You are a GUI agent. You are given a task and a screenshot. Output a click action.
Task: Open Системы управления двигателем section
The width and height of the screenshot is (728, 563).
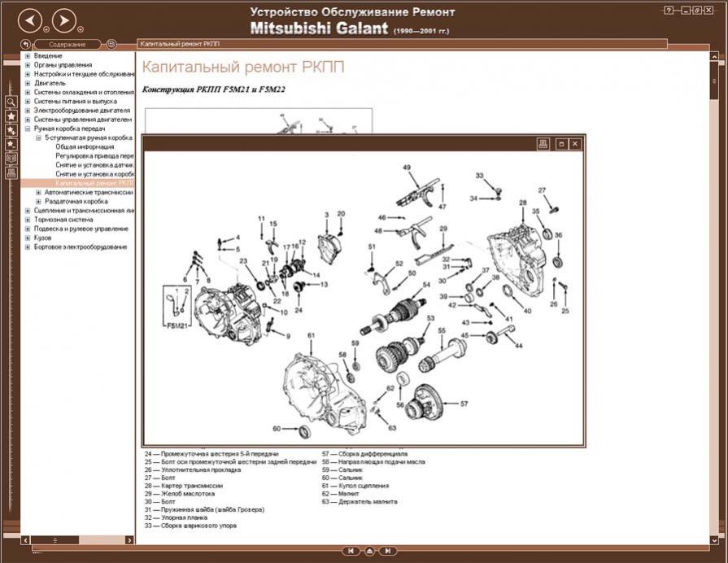pyautogui.click(x=83, y=120)
